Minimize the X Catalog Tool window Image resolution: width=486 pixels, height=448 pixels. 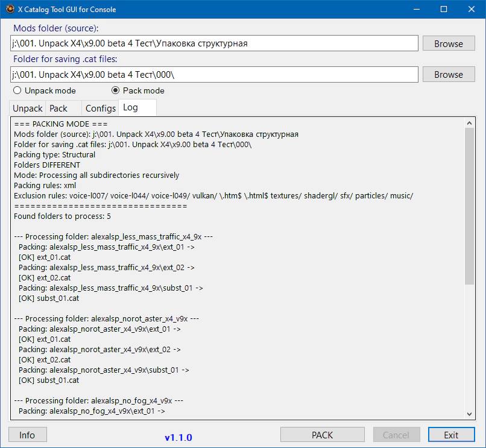tap(416, 10)
